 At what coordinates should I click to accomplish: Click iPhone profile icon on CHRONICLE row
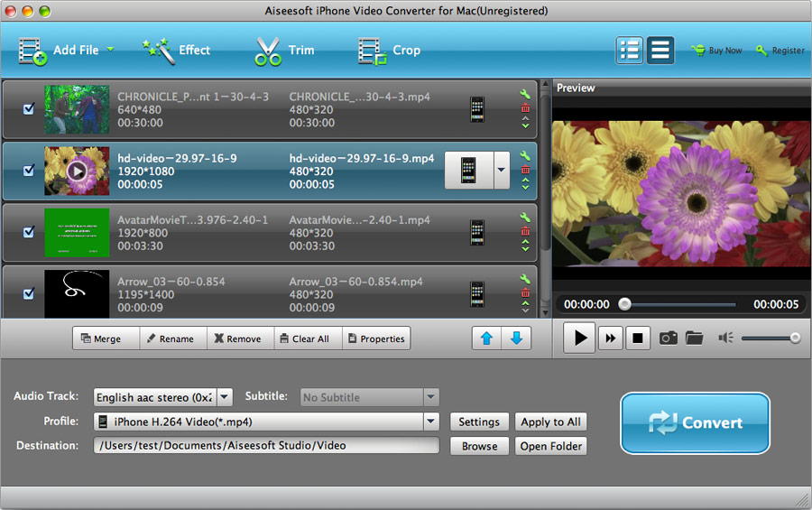click(x=477, y=109)
